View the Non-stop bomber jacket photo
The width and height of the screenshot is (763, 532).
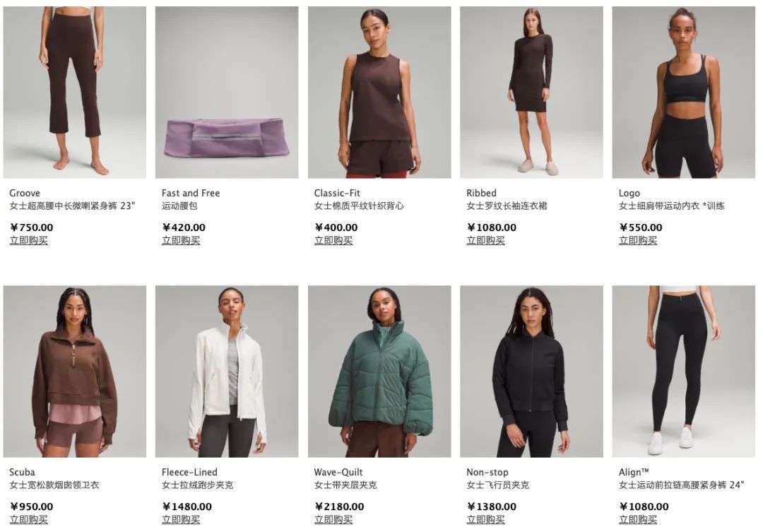pyautogui.click(x=531, y=372)
